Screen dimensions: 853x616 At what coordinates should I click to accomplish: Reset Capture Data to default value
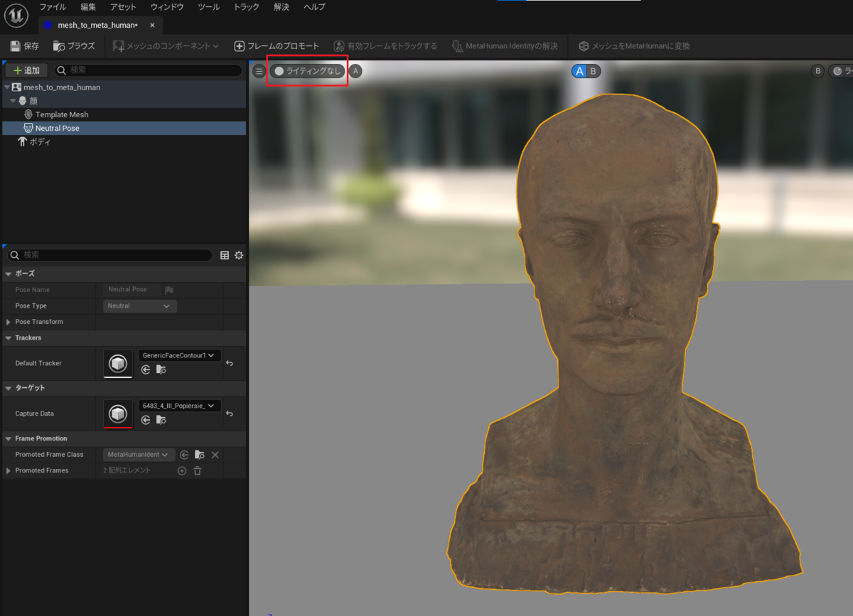(230, 414)
